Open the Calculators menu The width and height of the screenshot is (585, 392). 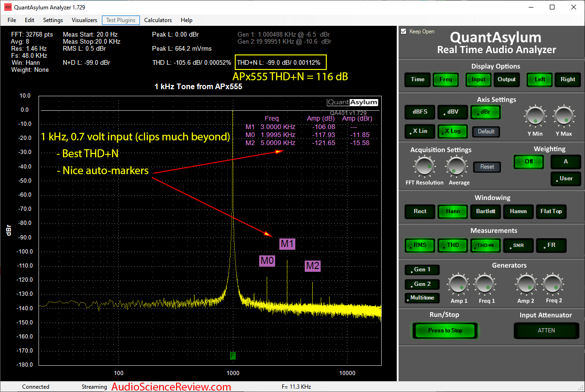(158, 20)
